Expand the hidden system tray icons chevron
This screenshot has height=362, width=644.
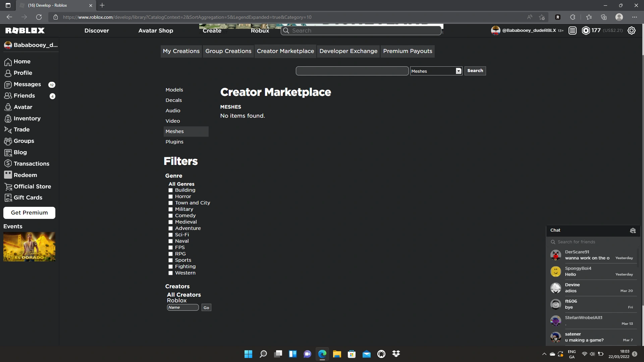(544, 354)
